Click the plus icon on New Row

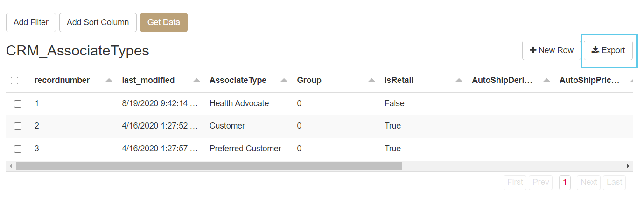pos(533,50)
